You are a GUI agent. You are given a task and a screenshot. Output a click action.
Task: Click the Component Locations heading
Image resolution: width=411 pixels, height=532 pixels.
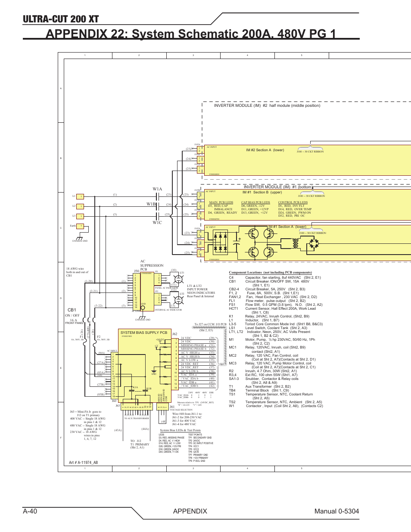tap(270, 273)
